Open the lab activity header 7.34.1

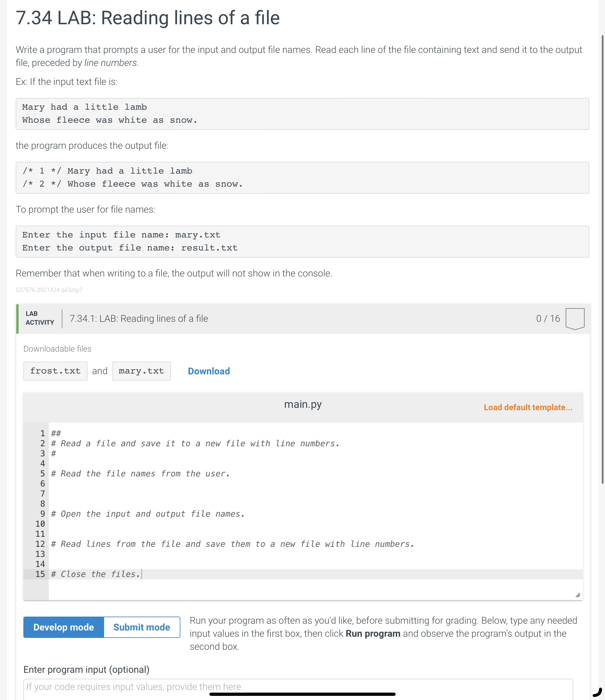click(x=138, y=318)
